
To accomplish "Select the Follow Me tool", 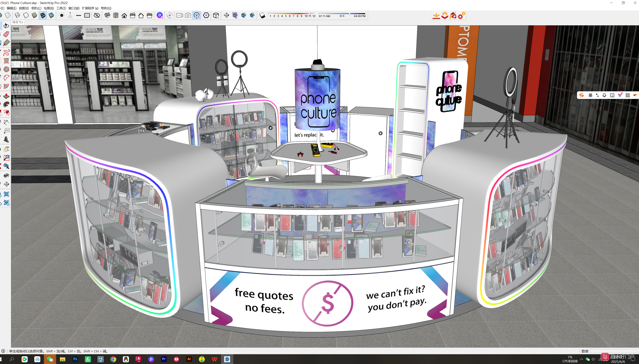I will click(x=6, y=104).
